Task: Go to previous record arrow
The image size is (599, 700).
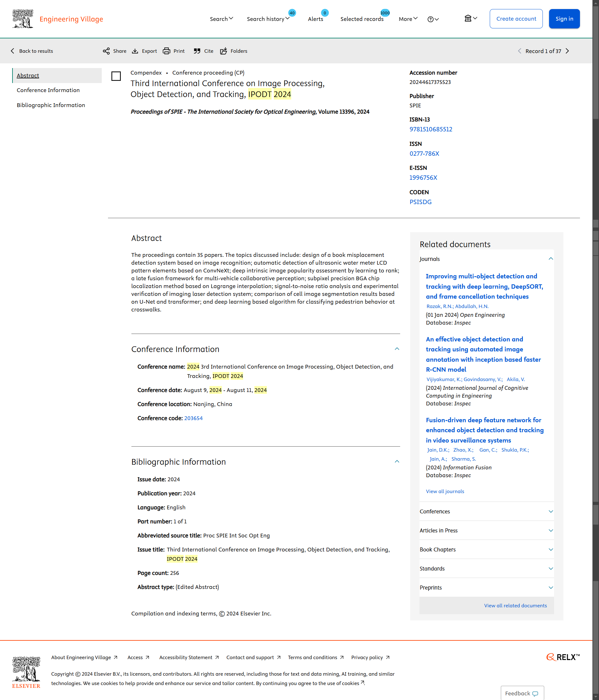Action: click(520, 51)
